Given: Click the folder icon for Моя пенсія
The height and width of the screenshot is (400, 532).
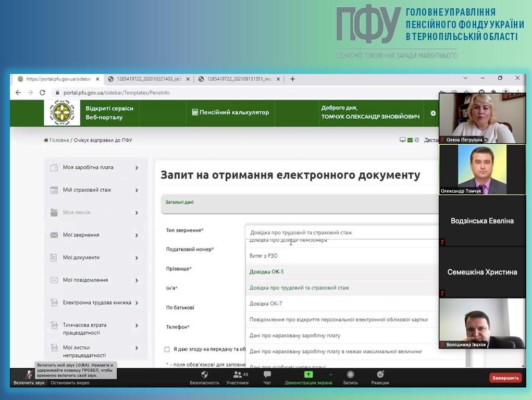Looking at the screenshot, I should coord(54,213).
